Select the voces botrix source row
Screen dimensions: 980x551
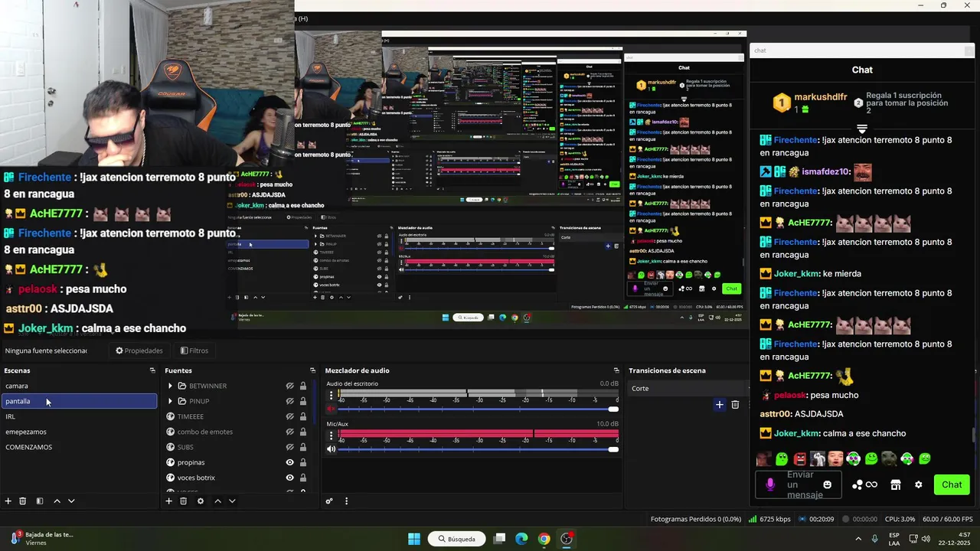pos(237,478)
